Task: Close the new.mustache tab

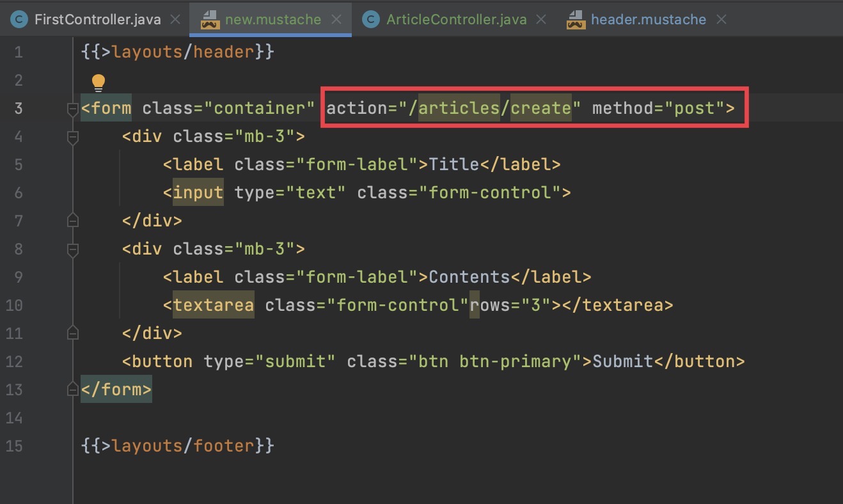Action: click(336, 19)
